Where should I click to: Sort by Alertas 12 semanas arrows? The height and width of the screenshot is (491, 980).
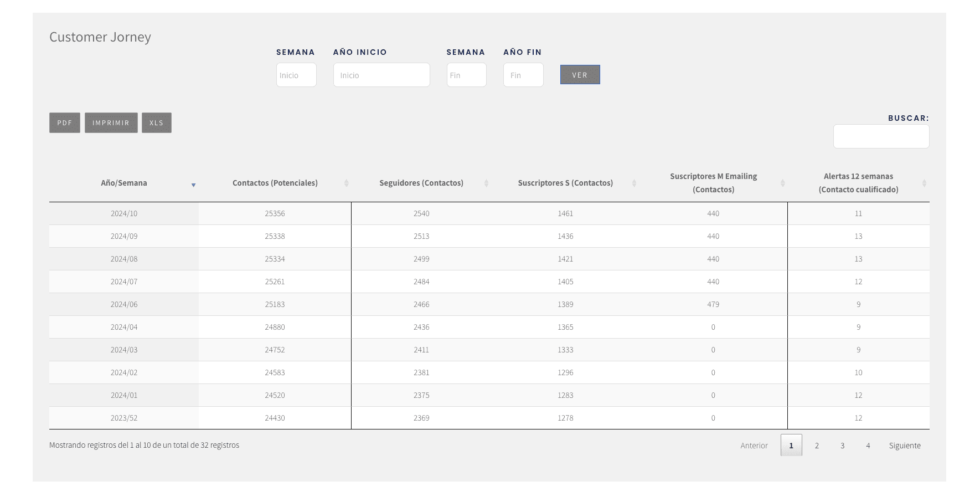click(924, 183)
